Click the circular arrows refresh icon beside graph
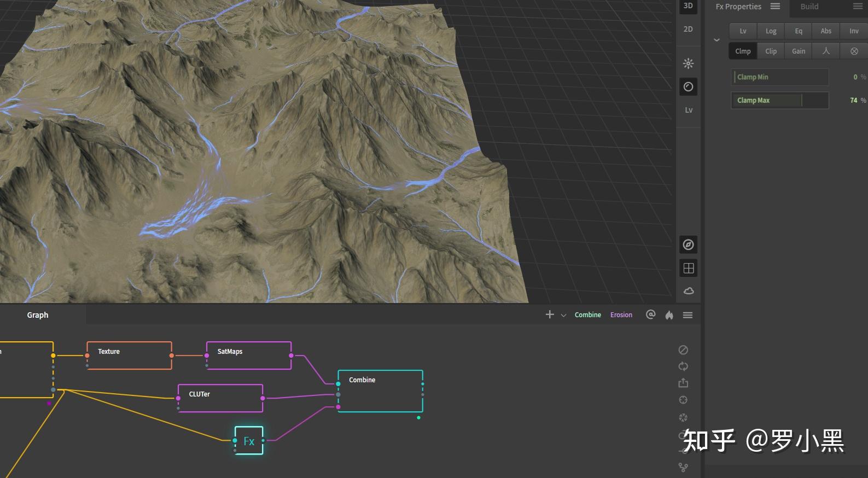This screenshot has height=478, width=868. point(683,366)
